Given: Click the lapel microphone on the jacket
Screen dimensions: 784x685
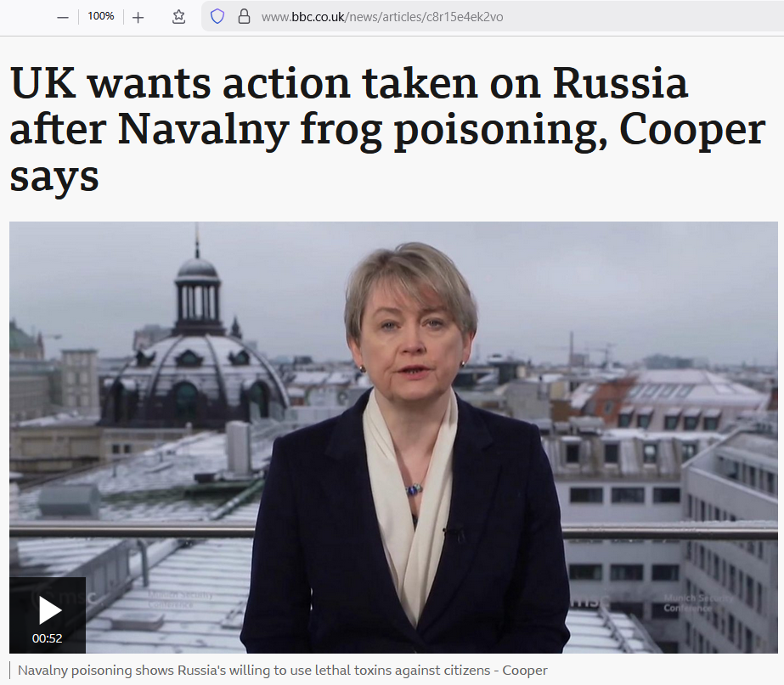Looking at the screenshot, I should point(454,532).
